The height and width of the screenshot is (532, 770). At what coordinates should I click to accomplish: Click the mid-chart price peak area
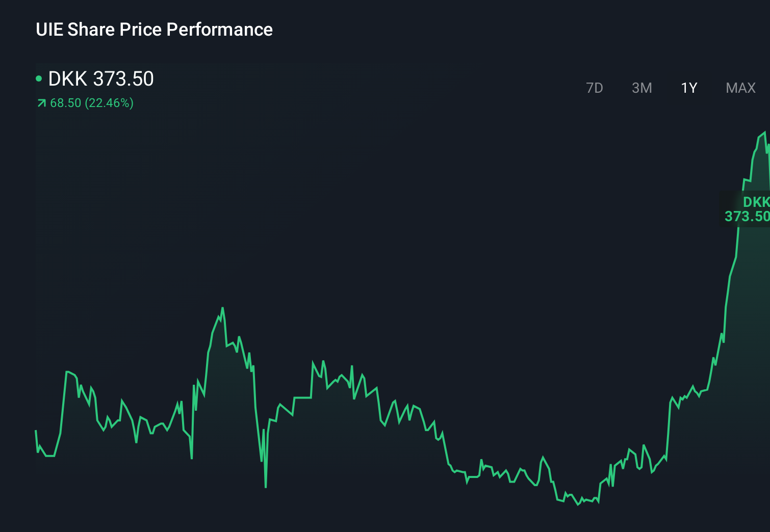223,308
